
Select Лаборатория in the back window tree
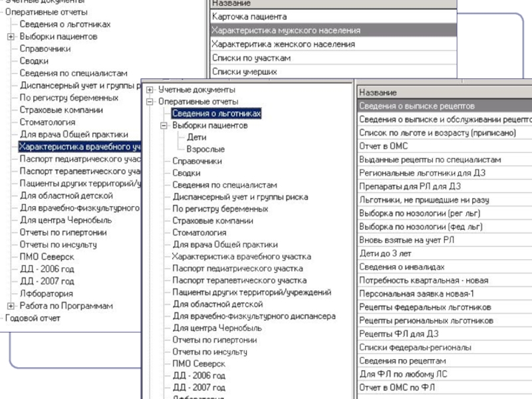pyautogui.click(x=46, y=293)
